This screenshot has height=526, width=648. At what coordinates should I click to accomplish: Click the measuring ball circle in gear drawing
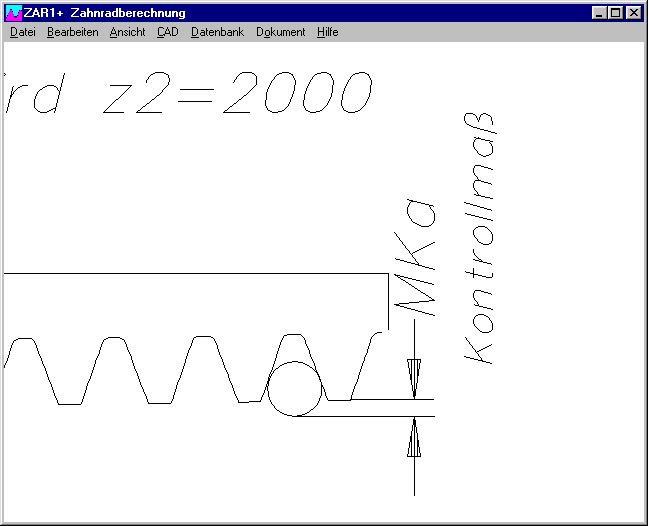(295, 389)
